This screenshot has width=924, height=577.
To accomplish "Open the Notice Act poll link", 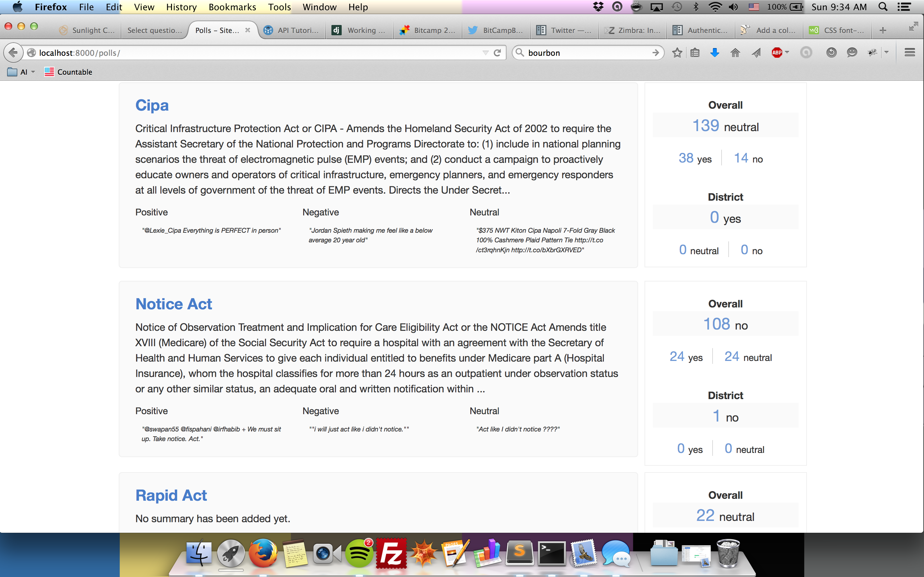I will click(173, 304).
